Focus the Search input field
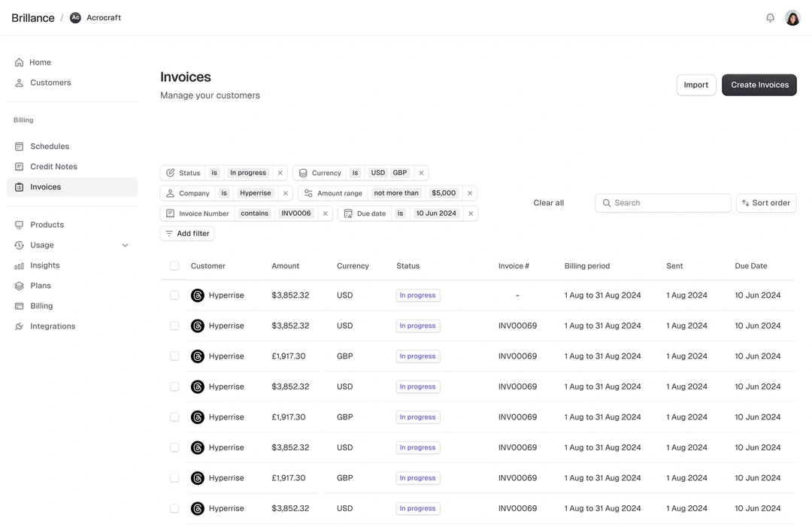This screenshot has width=812, height=527. pyautogui.click(x=663, y=203)
